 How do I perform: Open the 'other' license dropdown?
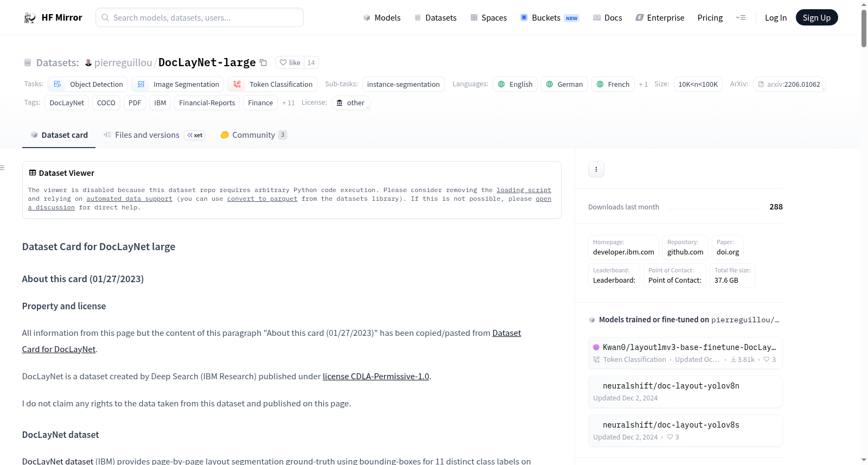point(350,103)
